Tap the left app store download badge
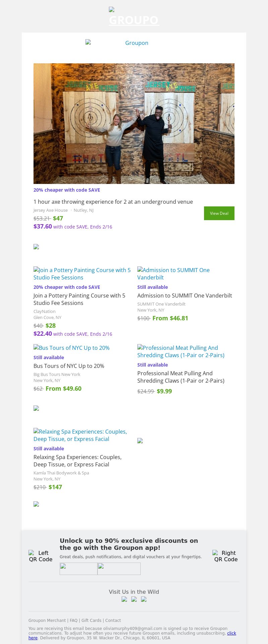Viewport: 268px width, 644px height. pyautogui.click(x=78, y=569)
